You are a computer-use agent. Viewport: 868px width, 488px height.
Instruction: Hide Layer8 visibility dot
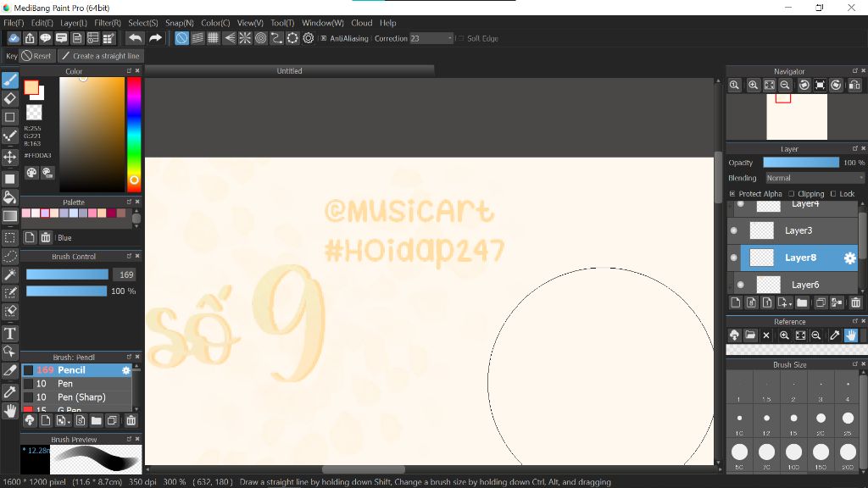734,258
